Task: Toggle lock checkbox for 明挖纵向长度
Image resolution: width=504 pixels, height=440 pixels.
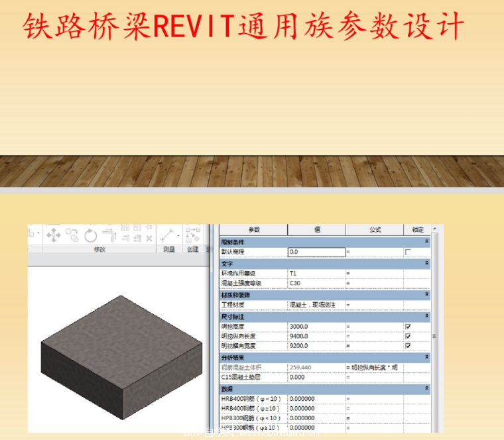Action: click(x=408, y=336)
